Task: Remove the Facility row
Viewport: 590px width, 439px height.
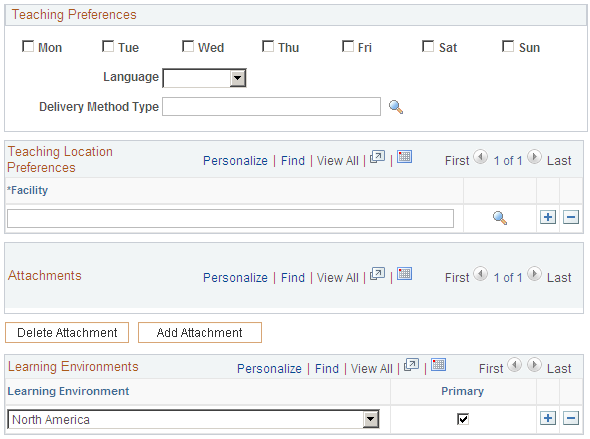Action: click(x=571, y=217)
